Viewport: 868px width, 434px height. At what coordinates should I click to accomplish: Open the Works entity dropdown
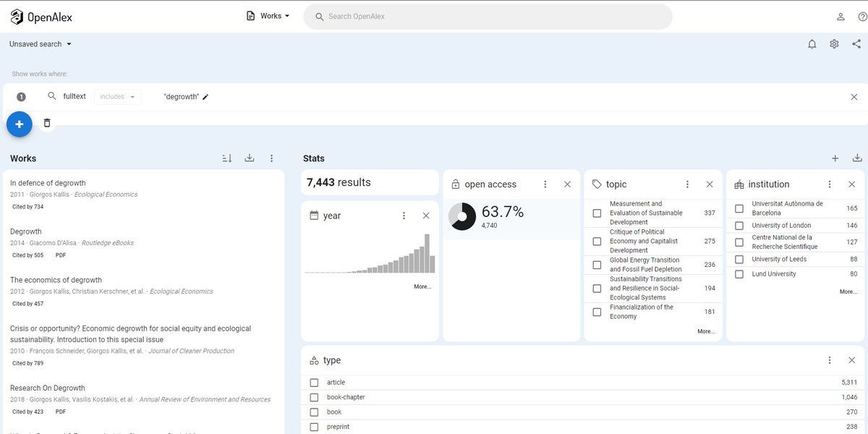268,16
